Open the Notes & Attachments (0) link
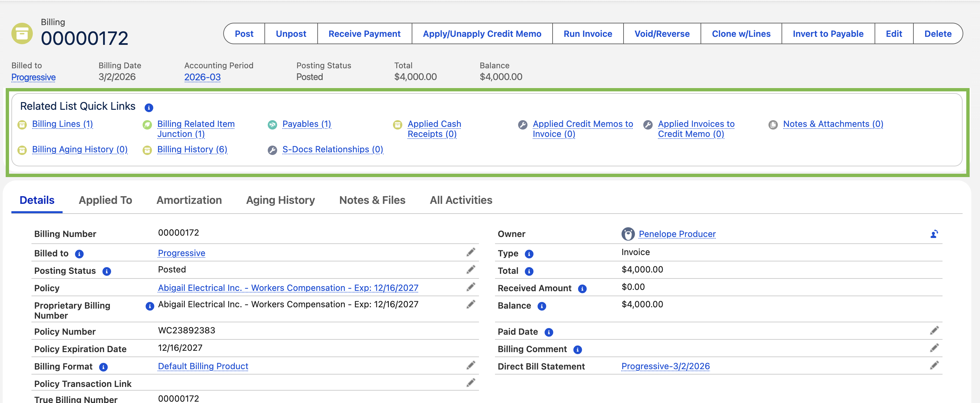The image size is (980, 403). click(833, 124)
